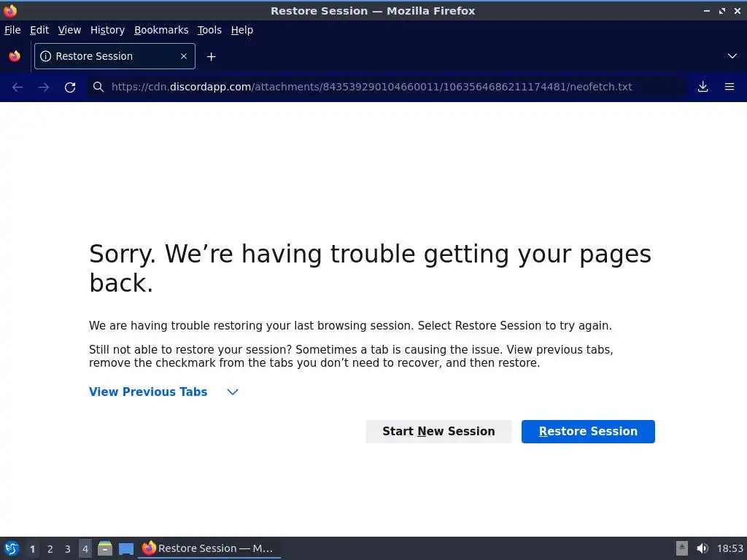The width and height of the screenshot is (747, 560).
Task: Open the taskbar start menu icon
Action: pos(12,548)
